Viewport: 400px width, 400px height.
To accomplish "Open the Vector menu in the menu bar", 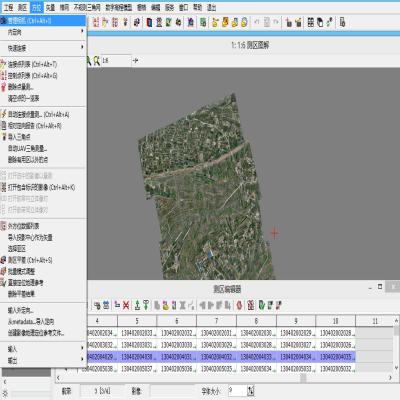I will coord(50,7).
